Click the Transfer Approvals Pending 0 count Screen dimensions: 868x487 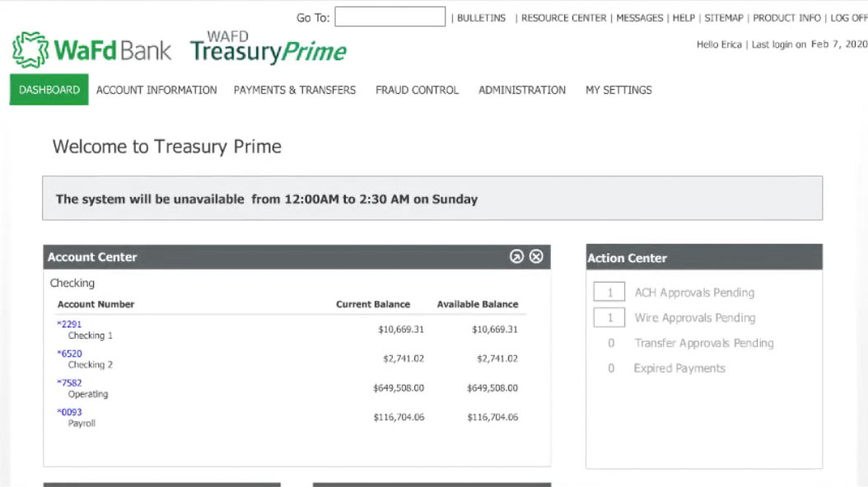pos(610,343)
